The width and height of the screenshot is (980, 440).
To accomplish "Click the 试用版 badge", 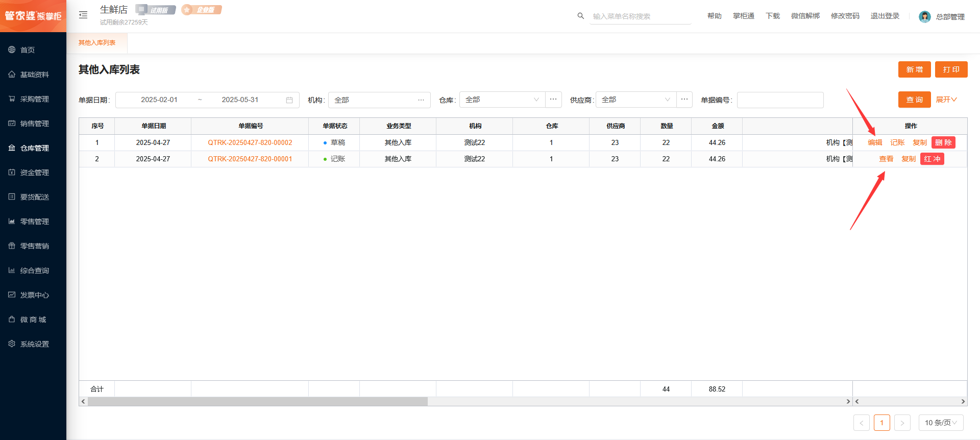I will [156, 10].
